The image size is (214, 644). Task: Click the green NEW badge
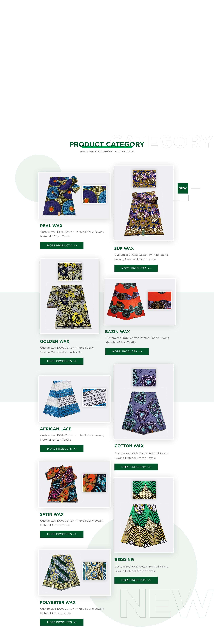coord(183,188)
